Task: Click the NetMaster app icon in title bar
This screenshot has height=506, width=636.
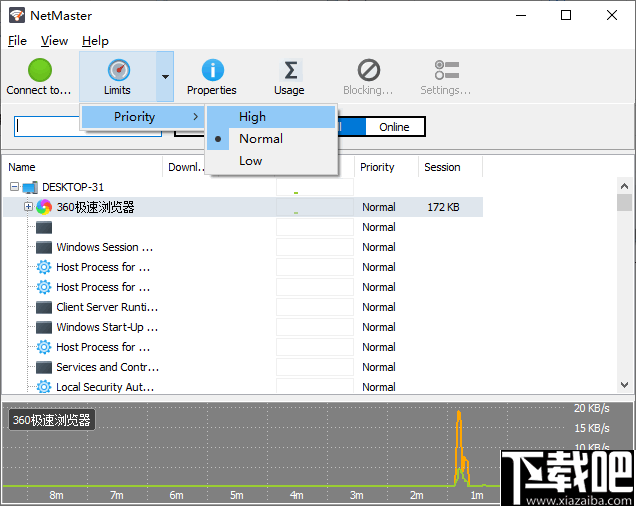Action: point(17,15)
